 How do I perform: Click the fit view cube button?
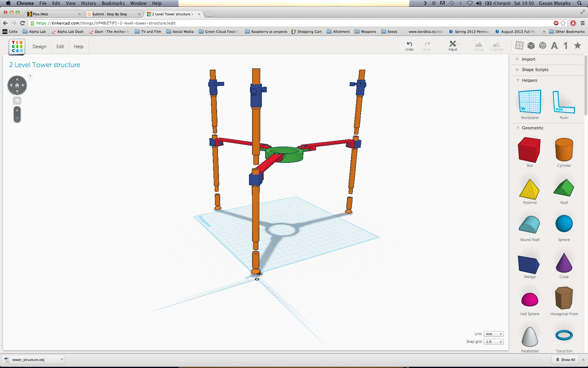[17, 101]
